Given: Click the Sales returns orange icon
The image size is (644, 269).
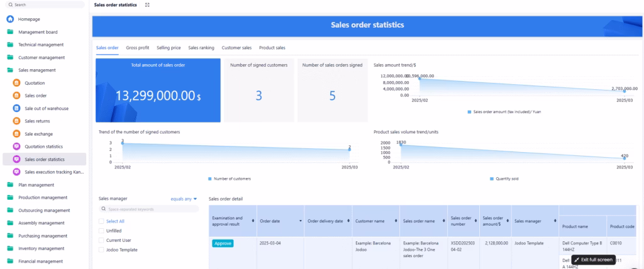Looking at the screenshot, I should pyautogui.click(x=18, y=121).
